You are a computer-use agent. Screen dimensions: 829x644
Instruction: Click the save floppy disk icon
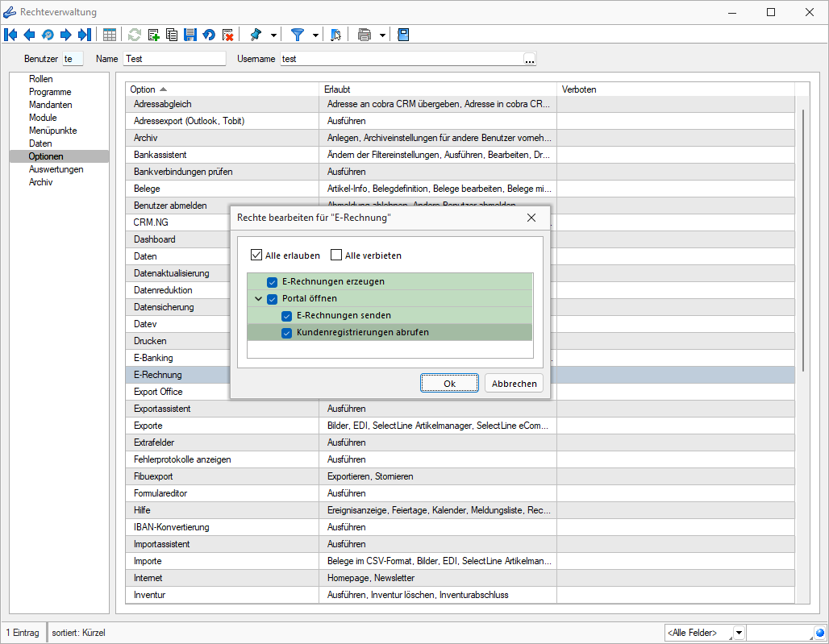pyautogui.click(x=190, y=35)
